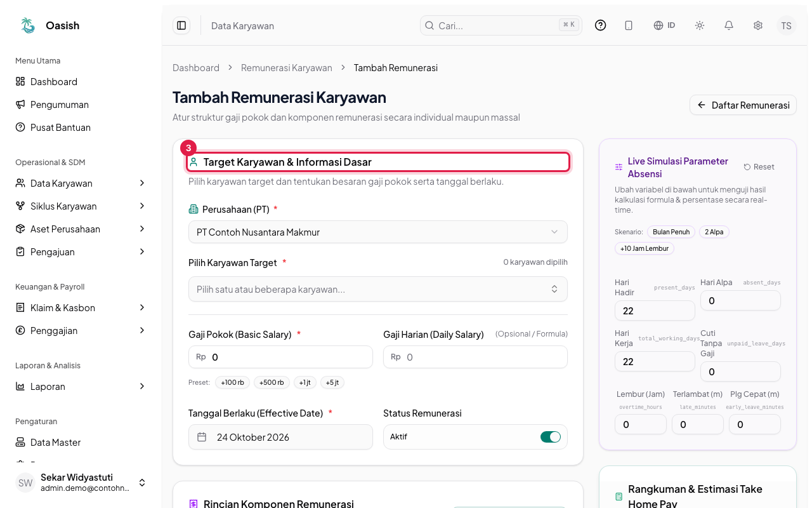Select the 2 Alpa scenario
Screen dimensions: 812x508
coord(714,232)
